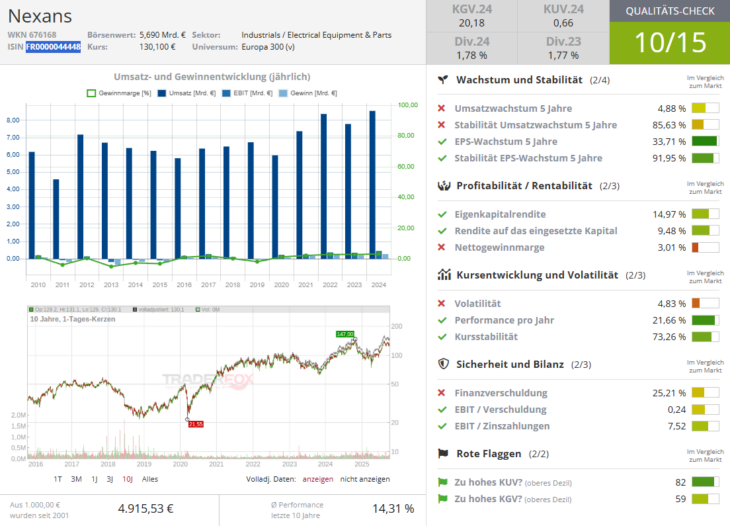Screen dimensions: 730x526
Task: Select the 1T chart time range
Action: coord(58,479)
